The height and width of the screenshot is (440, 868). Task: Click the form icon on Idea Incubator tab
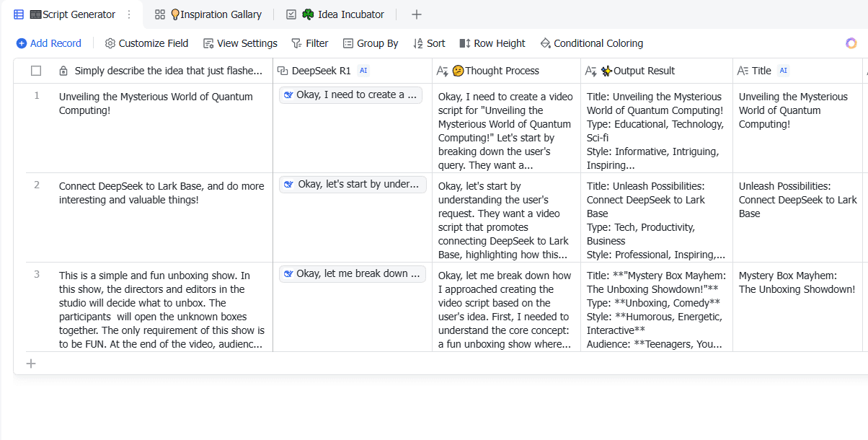[x=291, y=14]
